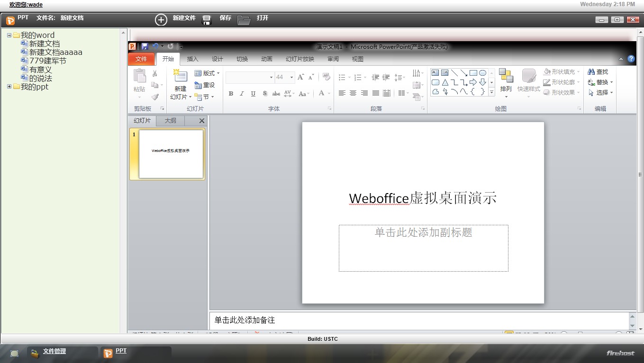Click the Decrease Font Size icon
The height and width of the screenshot is (363, 644).
311,77
